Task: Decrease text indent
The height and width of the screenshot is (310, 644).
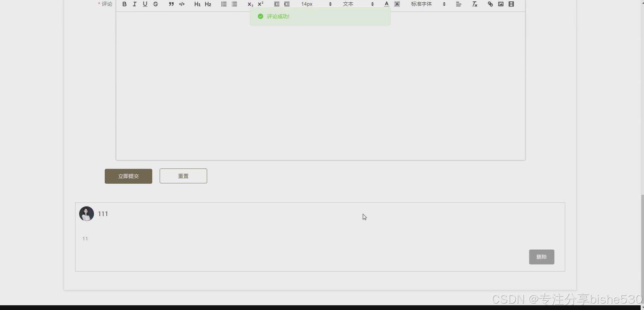Action: click(x=277, y=4)
